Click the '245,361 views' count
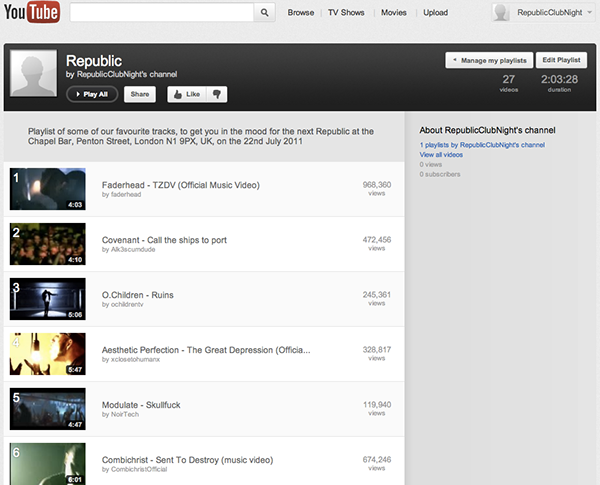The height and width of the screenshot is (485, 600). (x=377, y=298)
